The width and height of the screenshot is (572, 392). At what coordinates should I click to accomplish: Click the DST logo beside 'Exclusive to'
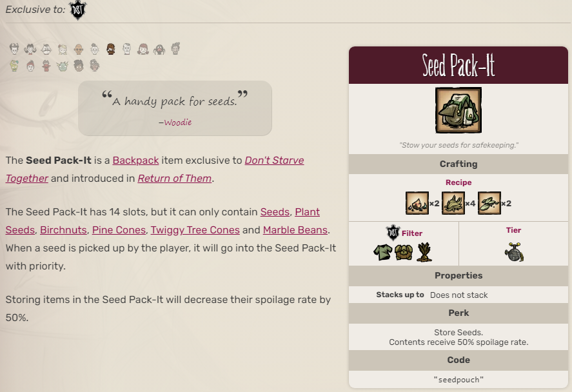tap(77, 10)
